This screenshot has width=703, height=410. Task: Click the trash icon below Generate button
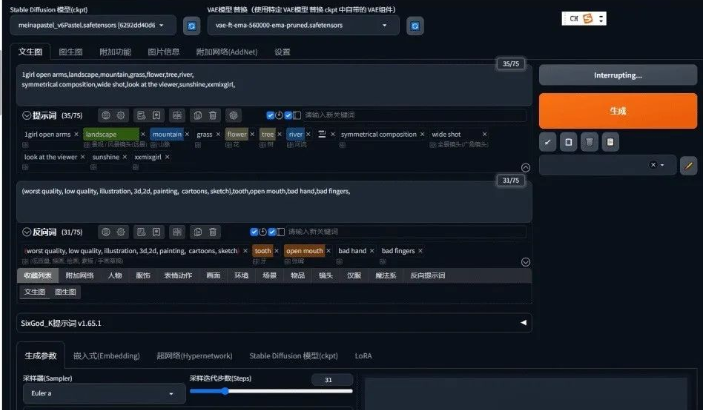pos(589,142)
